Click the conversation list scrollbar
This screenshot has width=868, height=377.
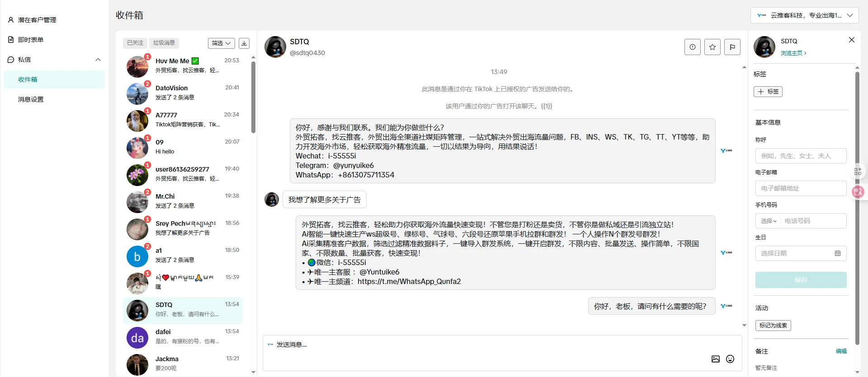pos(253,97)
